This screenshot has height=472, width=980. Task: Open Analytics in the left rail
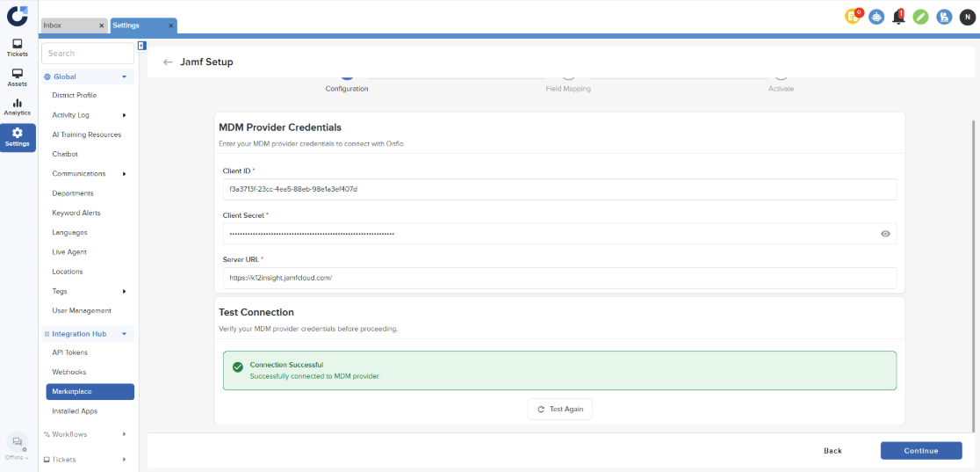tap(18, 107)
